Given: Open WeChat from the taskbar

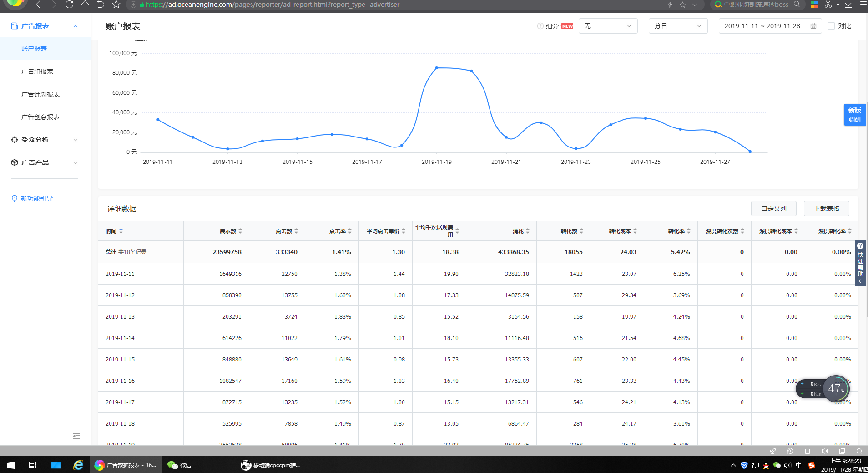Looking at the screenshot, I should pyautogui.click(x=179, y=465).
